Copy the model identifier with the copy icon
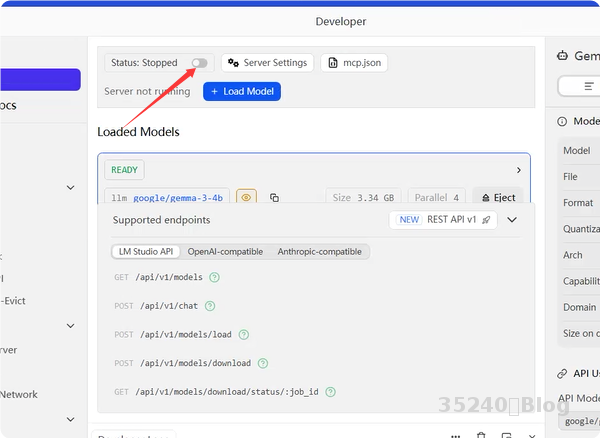The width and height of the screenshot is (600, 438). (274, 198)
